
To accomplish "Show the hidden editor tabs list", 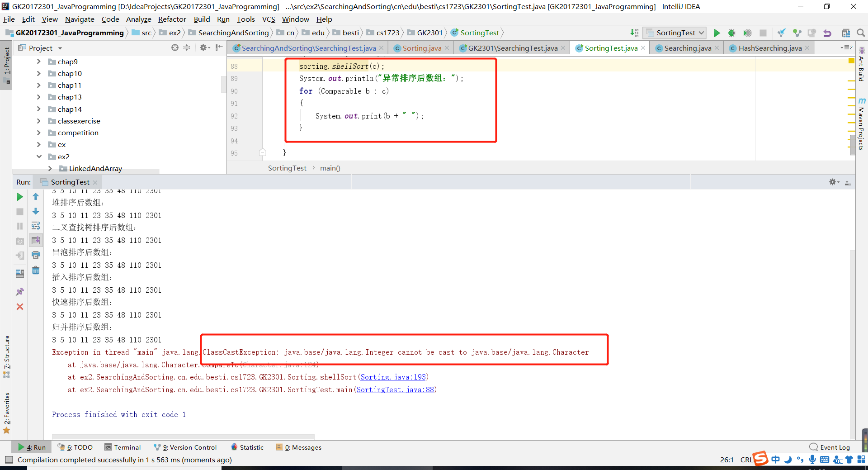I will tap(846, 47).
